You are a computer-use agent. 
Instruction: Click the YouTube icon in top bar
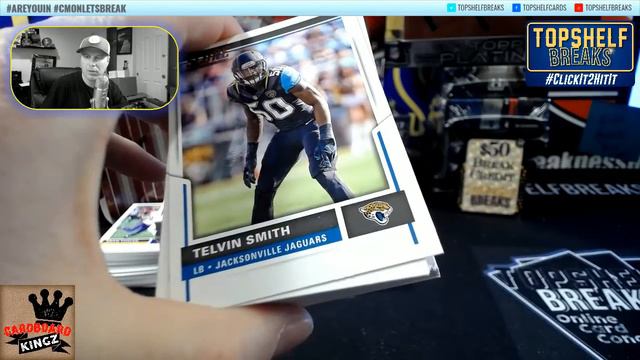tap(578, 8)
